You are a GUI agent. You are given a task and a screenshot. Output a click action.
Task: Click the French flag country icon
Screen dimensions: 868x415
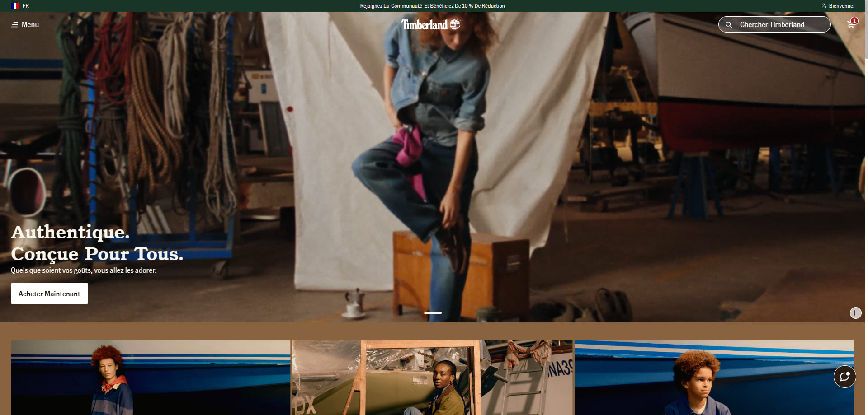(x=15, y=6)
